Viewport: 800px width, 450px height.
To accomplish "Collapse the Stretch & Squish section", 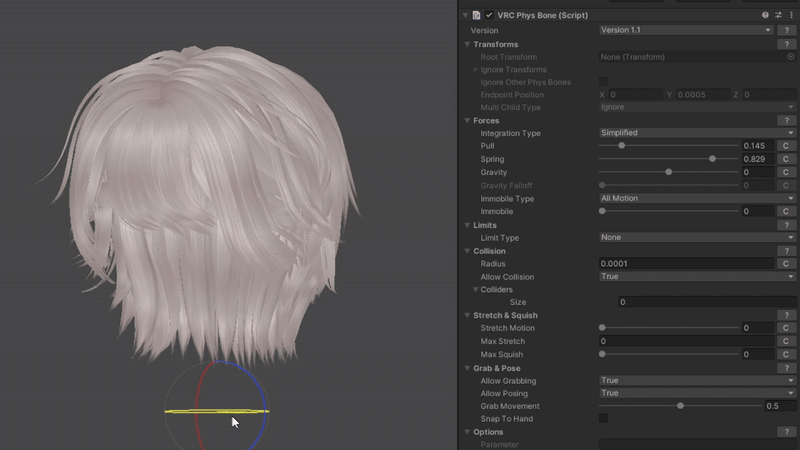I will coord(467,316).
